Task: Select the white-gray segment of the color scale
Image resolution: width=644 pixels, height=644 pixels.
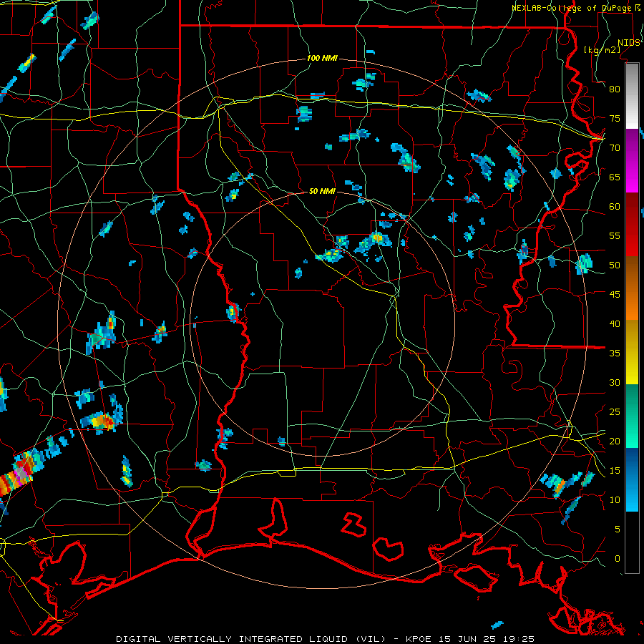Action: [632, 96]
